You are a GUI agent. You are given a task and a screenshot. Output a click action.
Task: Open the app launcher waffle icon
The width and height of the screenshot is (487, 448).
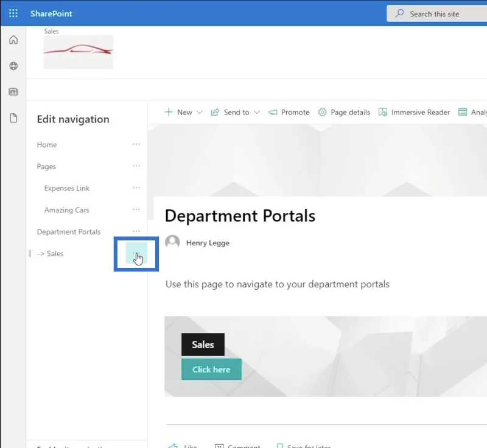click(13, 13)
